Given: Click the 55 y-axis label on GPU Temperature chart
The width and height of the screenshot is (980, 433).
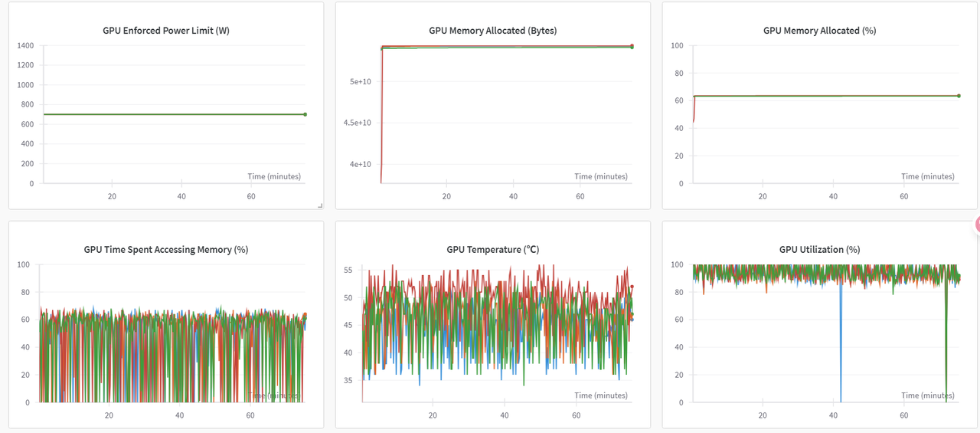Looking at the screenshot, I should point(348,271).
